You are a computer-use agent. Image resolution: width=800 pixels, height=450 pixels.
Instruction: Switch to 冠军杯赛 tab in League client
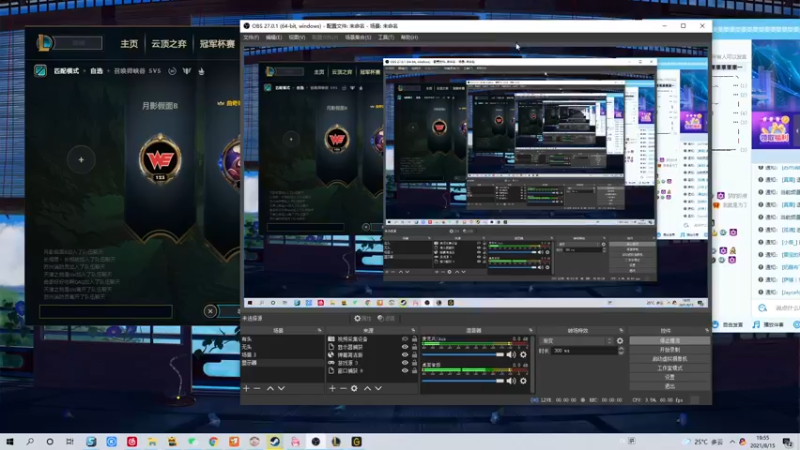pos(217,44)
